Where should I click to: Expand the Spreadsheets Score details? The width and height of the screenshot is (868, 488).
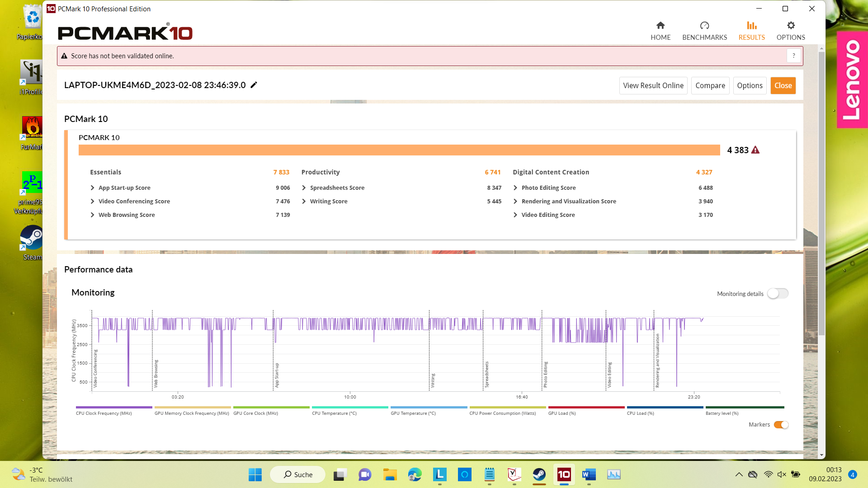[304, 188]
